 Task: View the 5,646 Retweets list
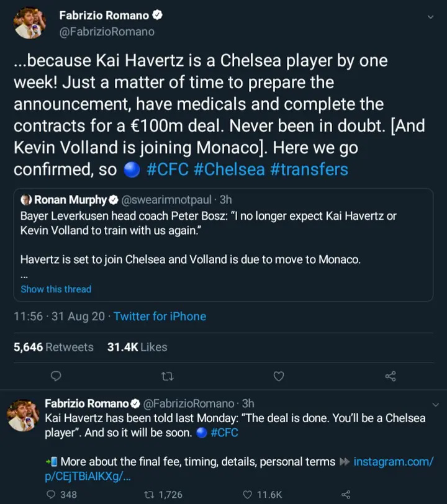(53, 347)
